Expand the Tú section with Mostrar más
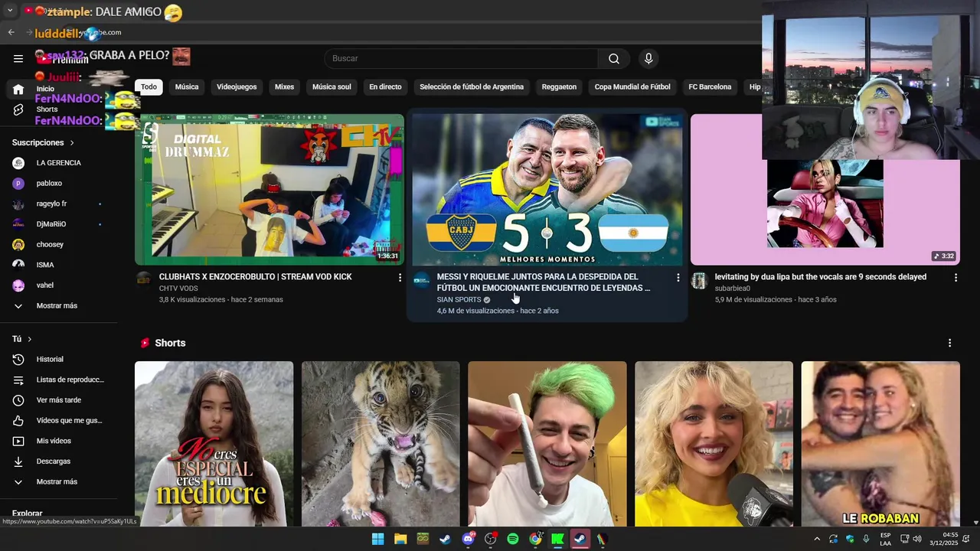This screenshot has width=980, height=551. click(x=57, y=482)
